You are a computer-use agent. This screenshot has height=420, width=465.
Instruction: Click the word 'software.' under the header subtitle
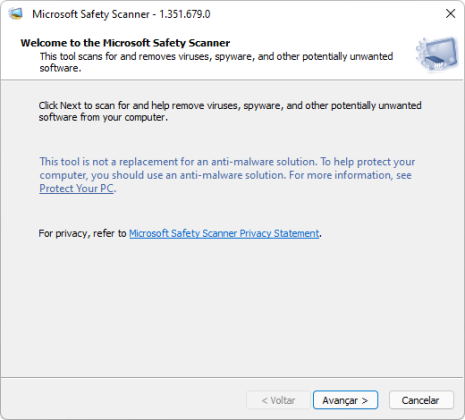point(60,68)
